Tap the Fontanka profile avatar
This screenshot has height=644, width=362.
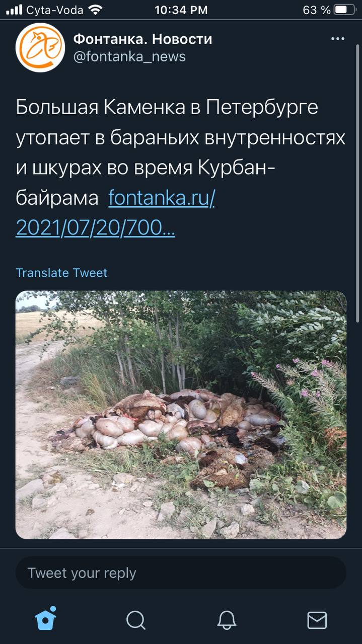tap(40, 48)
